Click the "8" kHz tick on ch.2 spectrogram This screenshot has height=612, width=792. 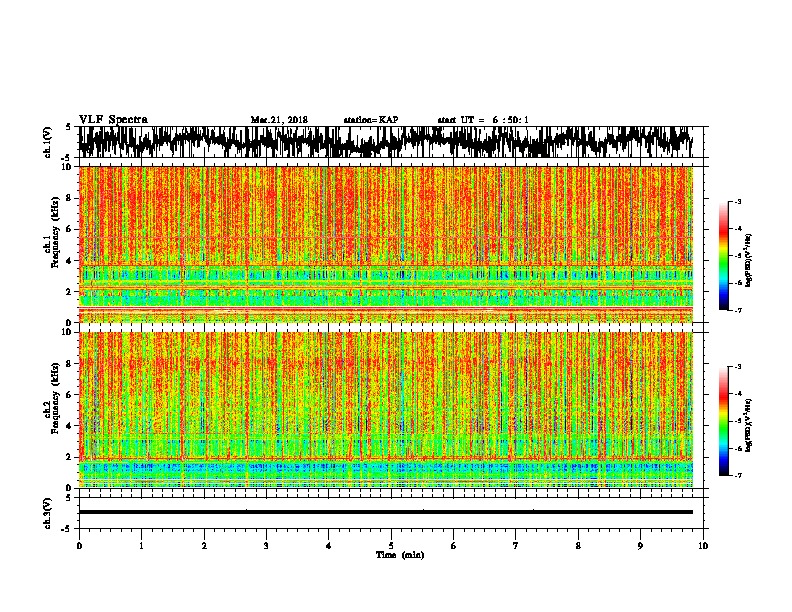pos(70,364)
